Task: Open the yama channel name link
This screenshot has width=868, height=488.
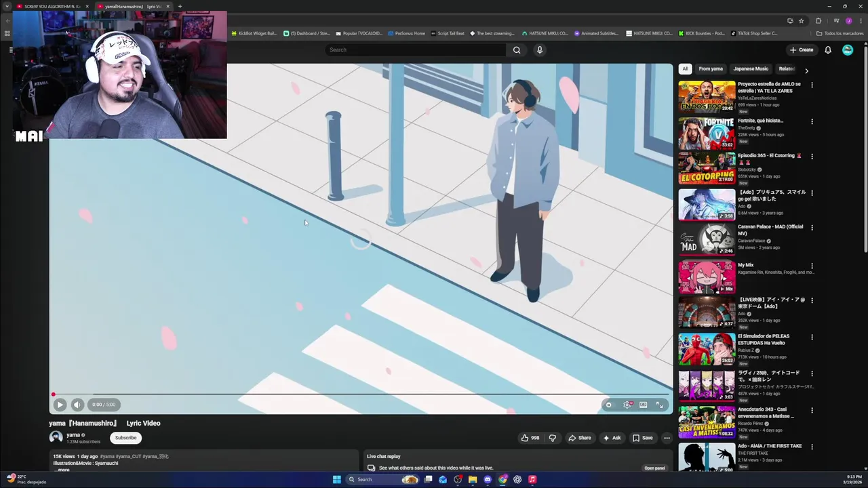Action: [x=73, y=435]
